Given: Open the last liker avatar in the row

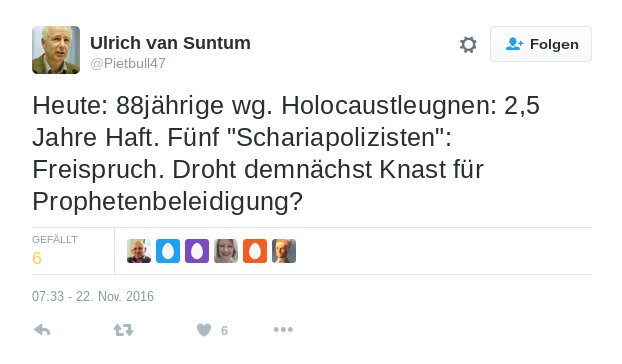Looking at the screenshot, I should [x=284, y=251].
